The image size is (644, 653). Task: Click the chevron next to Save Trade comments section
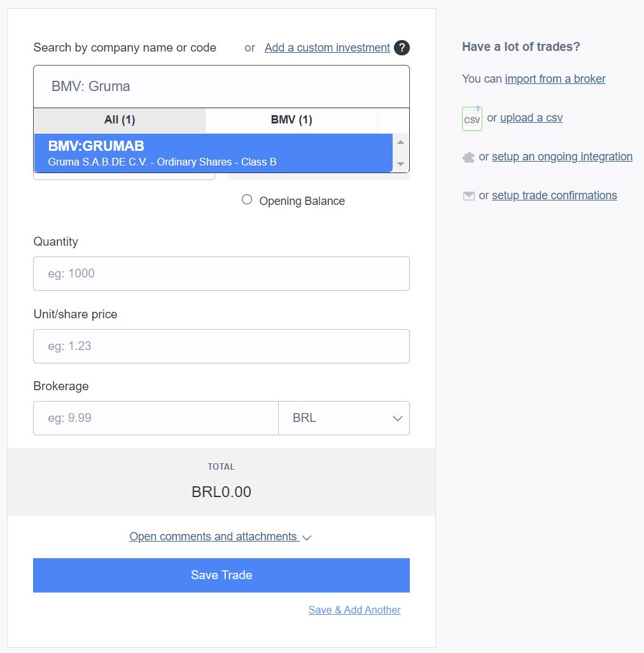[x=306, y=538]
